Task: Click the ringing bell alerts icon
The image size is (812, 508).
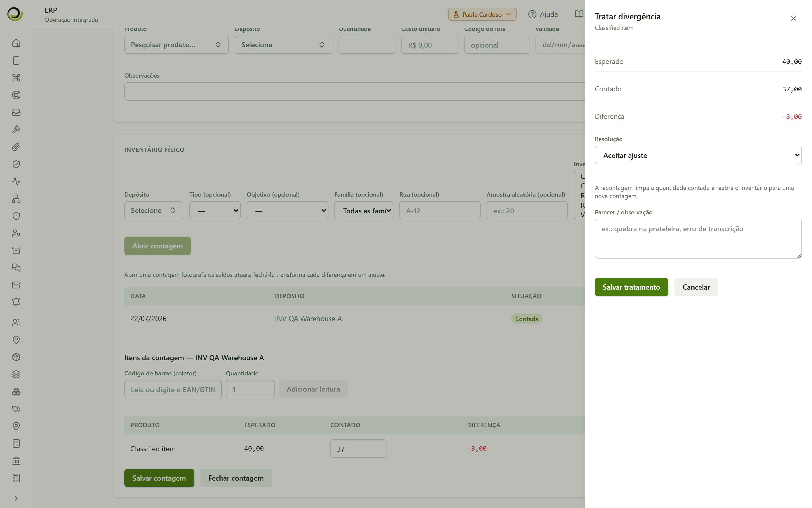Action: 16,302
